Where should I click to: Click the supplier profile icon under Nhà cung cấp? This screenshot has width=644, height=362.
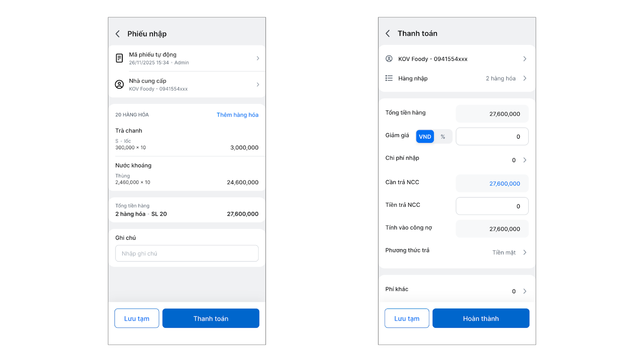(x=120, y=84)
